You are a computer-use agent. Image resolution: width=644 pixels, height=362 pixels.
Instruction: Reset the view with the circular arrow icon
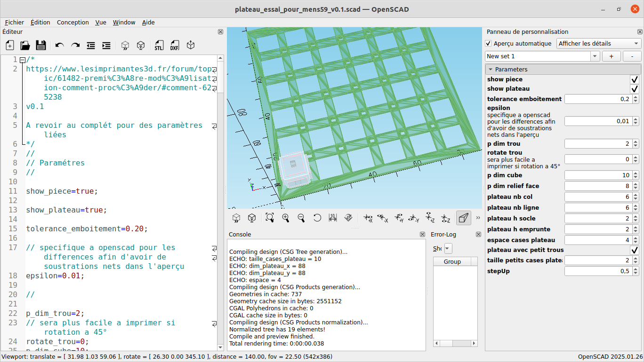[x=317, y=218]
